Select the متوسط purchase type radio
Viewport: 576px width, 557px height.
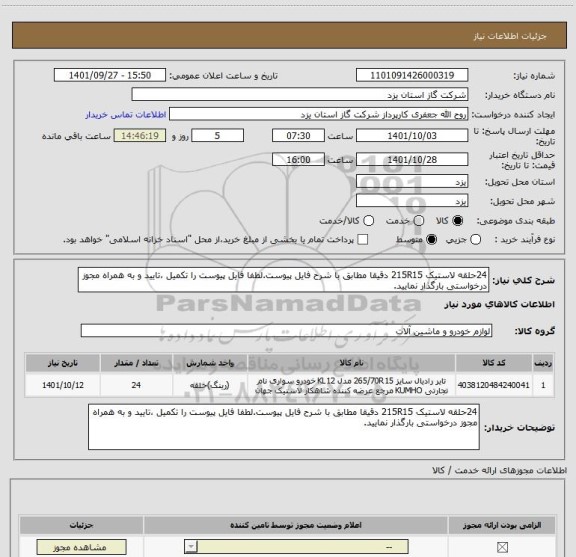(431, 240)
